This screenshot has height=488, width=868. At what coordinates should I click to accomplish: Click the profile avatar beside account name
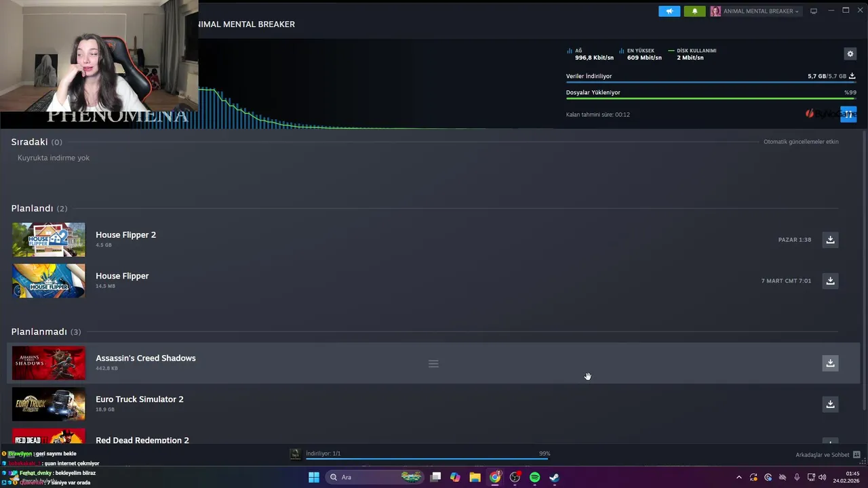(x=715, y=11)
